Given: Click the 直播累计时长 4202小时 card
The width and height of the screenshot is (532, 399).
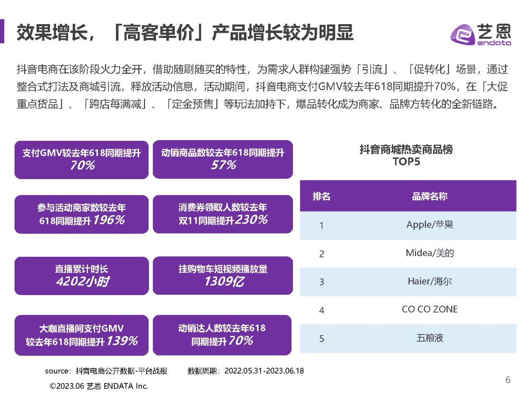Looking at the screenshot, I should (81, 276).
